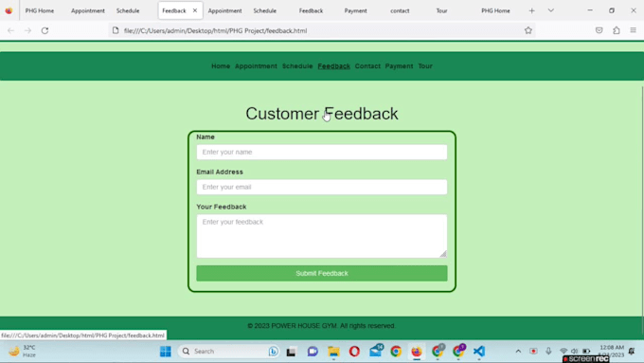This screenshot has height=363, width=644.
Task: Click the battery status tray icon
Action: click(586, 351)
